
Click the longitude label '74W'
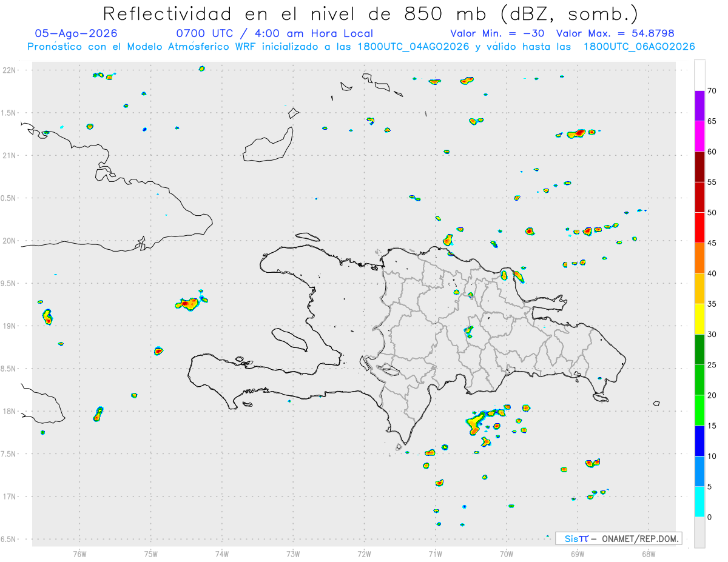[x=222, y=553]
